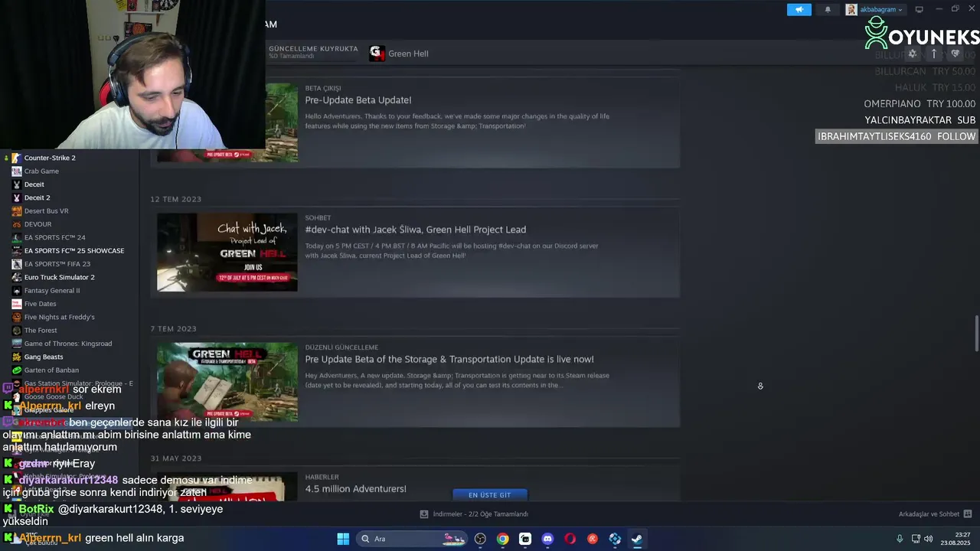Open volume control in system tray
The image size is (980, 551).
coord(928,539)
